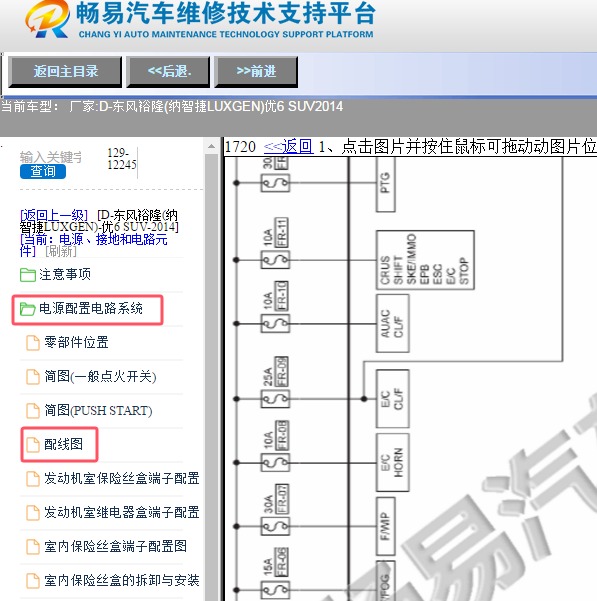The height and width of the screenshot is (601, 597).
Task: Click the document icon beside 室内保险丝盒的拆卸与安装
Action: (33, 581)
